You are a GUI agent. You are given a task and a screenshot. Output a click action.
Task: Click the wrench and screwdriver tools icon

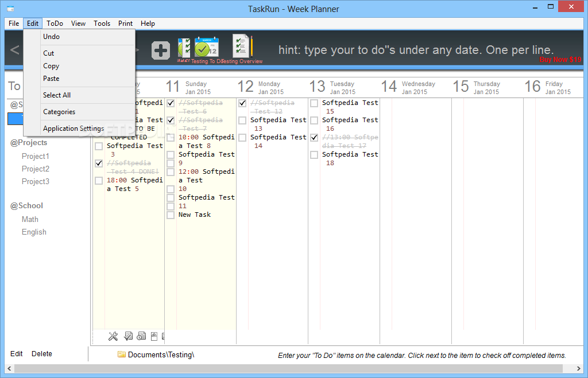[113, 336]
